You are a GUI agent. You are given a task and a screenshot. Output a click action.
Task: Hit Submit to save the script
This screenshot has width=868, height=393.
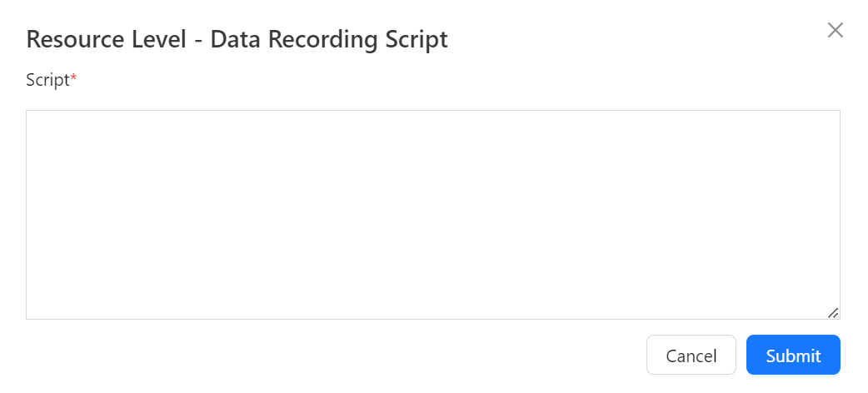(x=793, y=356)
